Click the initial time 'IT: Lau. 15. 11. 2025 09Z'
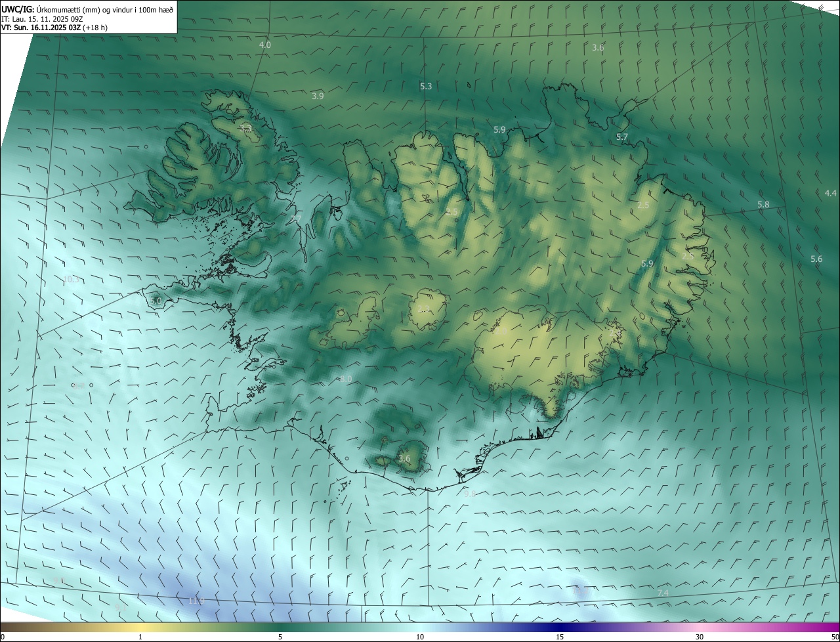The width and height of the screenshot is (840, 642). [x=42, y=19]
